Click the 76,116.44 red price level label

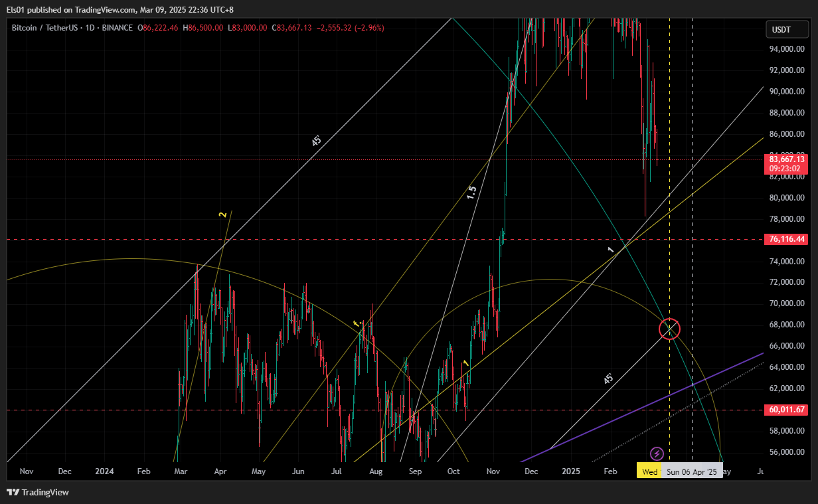pyautogui.click(x=787, y=239)
